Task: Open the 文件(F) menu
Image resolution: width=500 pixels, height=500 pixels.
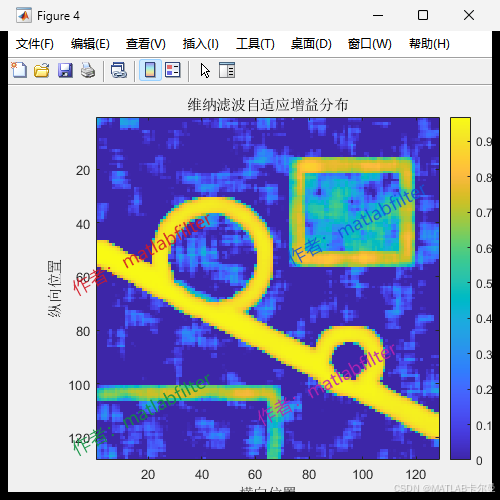Action: pyautogui.click(x=35, y=44)
